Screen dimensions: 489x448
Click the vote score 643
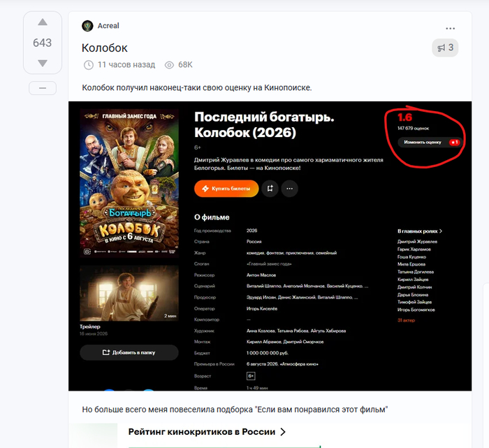click(43, 43)
